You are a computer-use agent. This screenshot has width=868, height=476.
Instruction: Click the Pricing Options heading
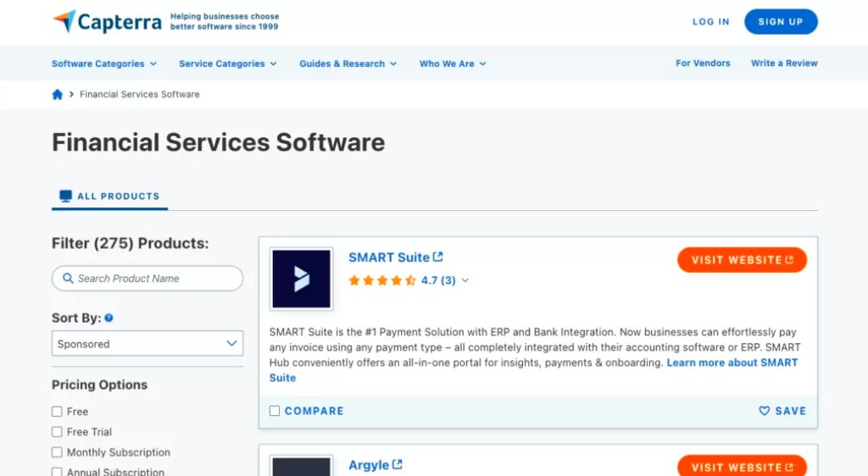pyautogui.click(x=100, y=385)
